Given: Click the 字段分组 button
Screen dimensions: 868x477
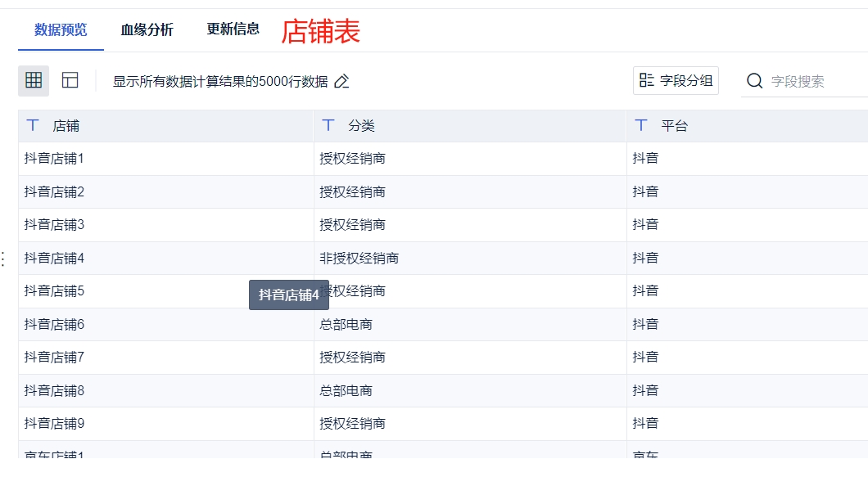Looking at the screenshot, I should (x=676, y=81).
